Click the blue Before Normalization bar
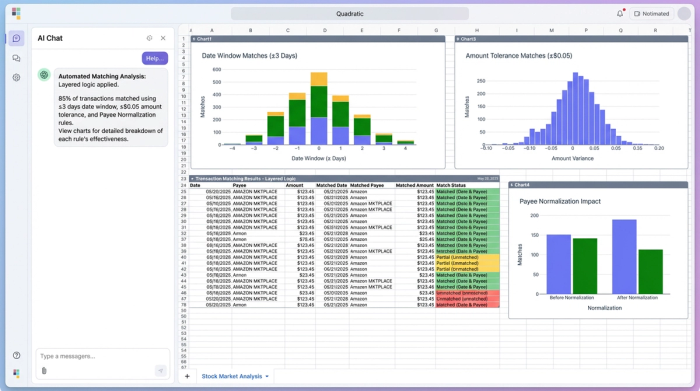 [558, 264]
